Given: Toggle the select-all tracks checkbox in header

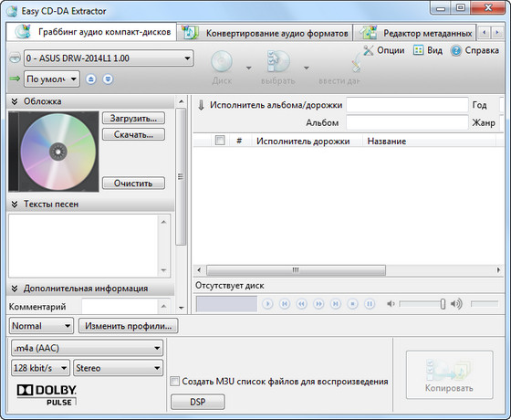Looking at the screenshot, I should coord(220,141).
